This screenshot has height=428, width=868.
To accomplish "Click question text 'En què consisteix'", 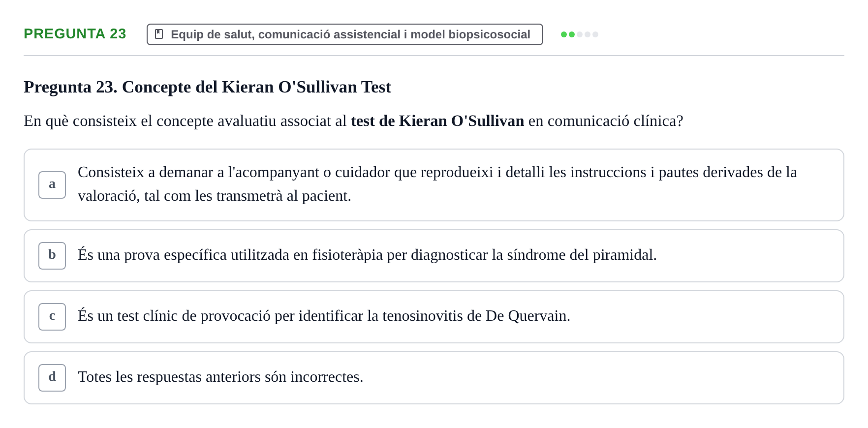I will pos(80,121).
